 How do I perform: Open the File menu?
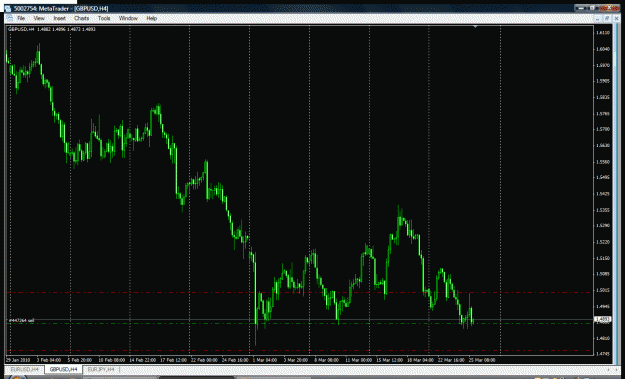point(21,18)
